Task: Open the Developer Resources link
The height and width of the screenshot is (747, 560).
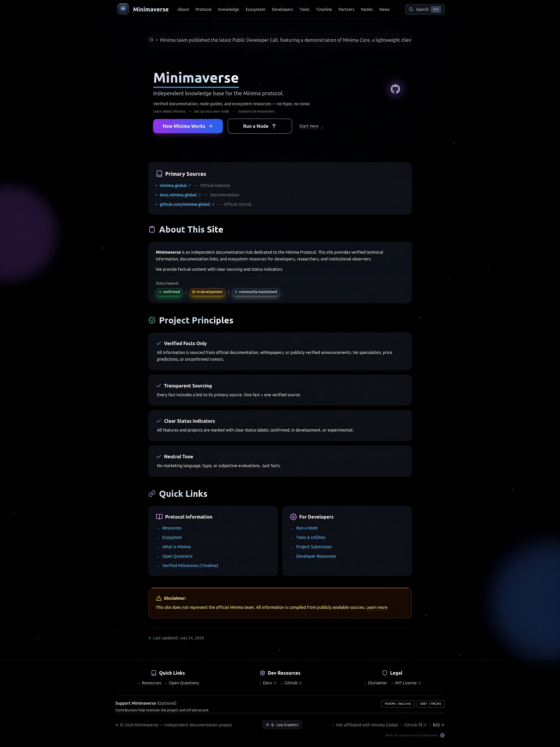Action: click(x=316, y=556)
